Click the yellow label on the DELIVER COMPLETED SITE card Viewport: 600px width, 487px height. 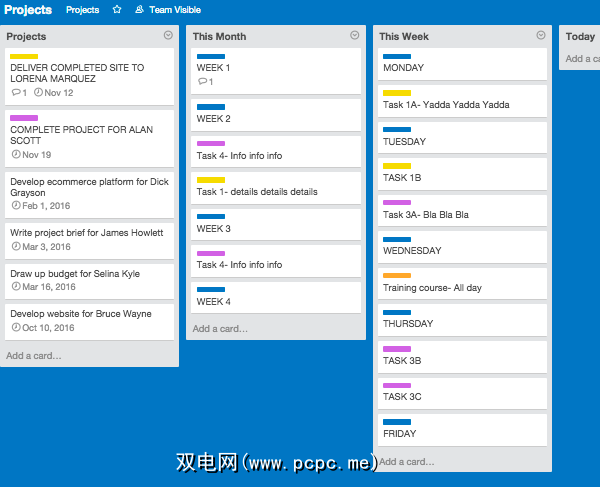pyautogui.click(x=24, y=56)
